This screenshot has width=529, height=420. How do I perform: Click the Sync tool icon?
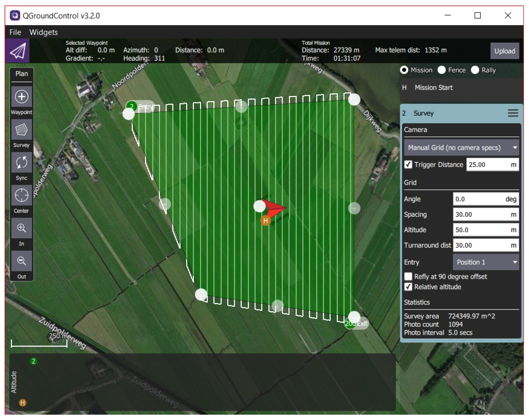(x=22, y=162)
